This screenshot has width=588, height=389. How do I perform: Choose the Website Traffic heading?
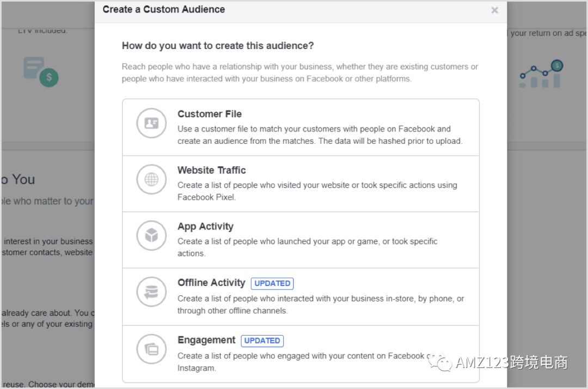pos(212,170)
